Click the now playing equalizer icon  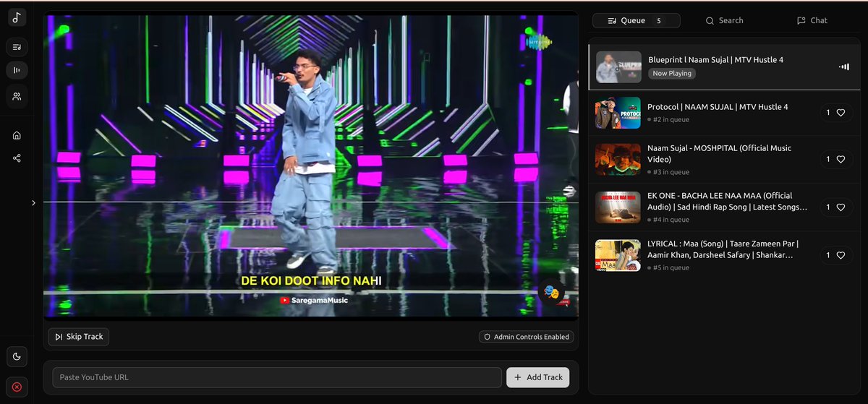coord(843,66)
